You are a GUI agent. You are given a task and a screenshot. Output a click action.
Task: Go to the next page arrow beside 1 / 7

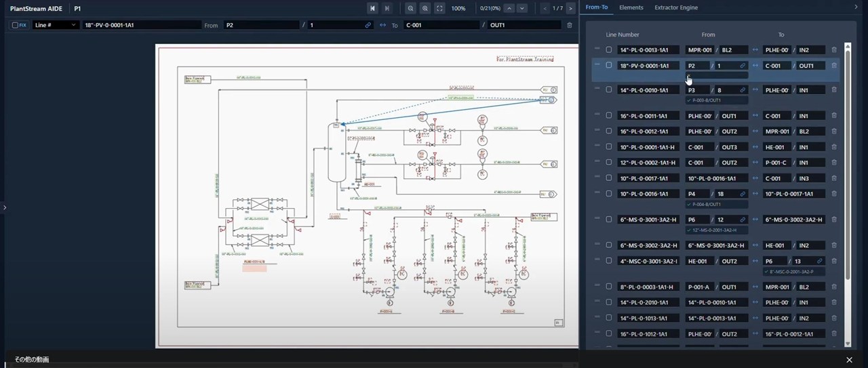pos(572,8)
